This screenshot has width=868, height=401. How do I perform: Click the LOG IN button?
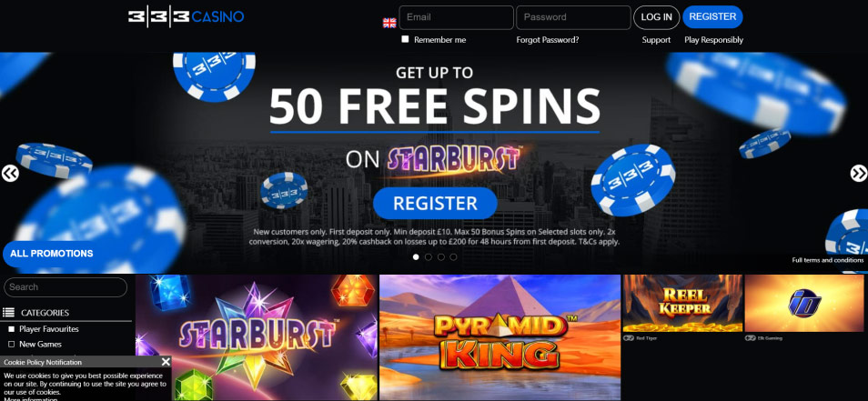657,17
